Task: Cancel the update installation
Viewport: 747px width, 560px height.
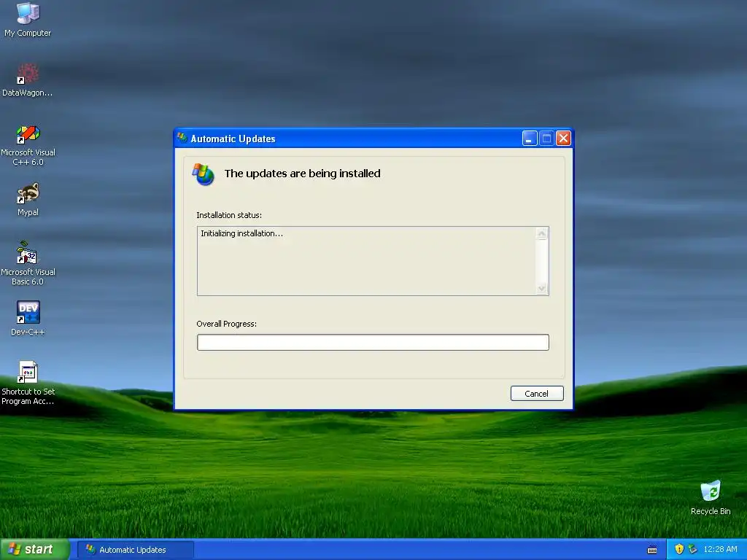Action: click(x=537, y=393)
